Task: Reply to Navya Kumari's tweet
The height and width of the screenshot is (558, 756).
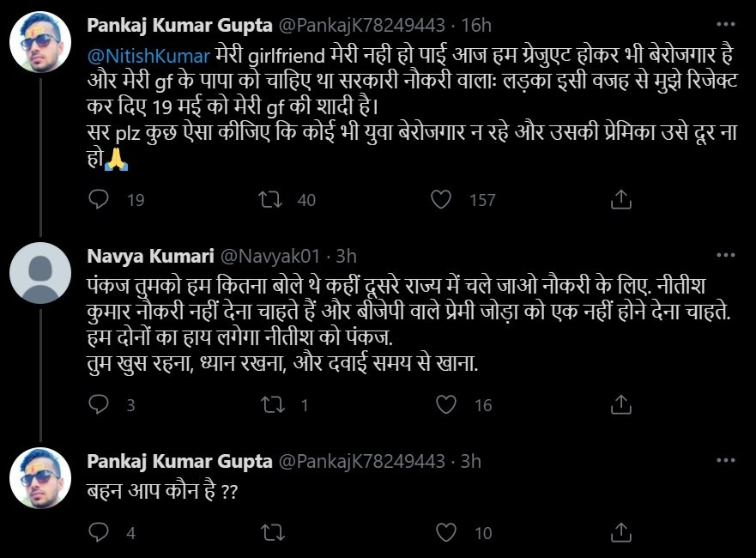Action: 100,405
